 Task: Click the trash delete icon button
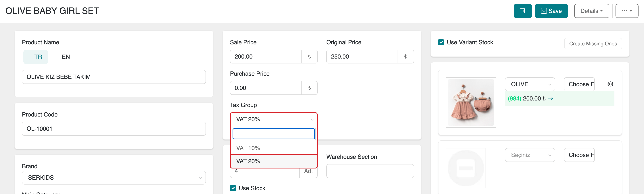coord(522,11)
